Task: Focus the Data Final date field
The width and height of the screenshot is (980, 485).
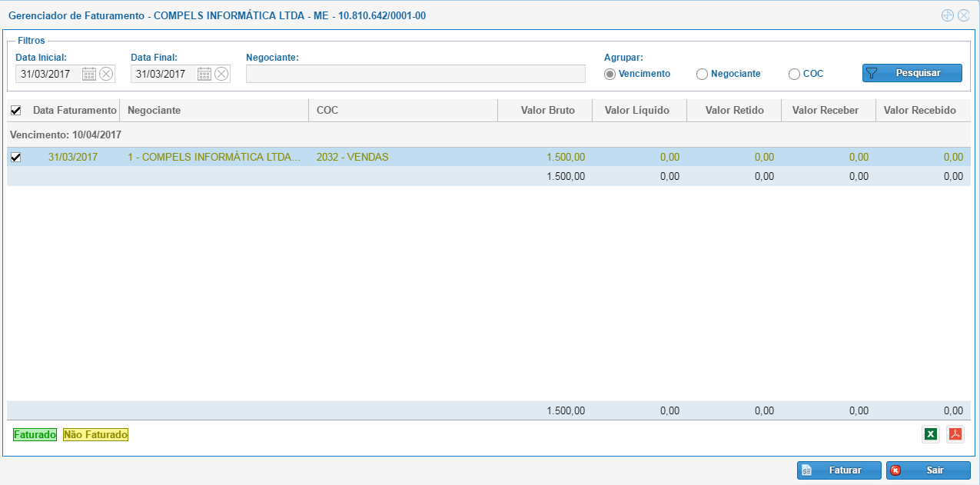Action: coord(164,74)
